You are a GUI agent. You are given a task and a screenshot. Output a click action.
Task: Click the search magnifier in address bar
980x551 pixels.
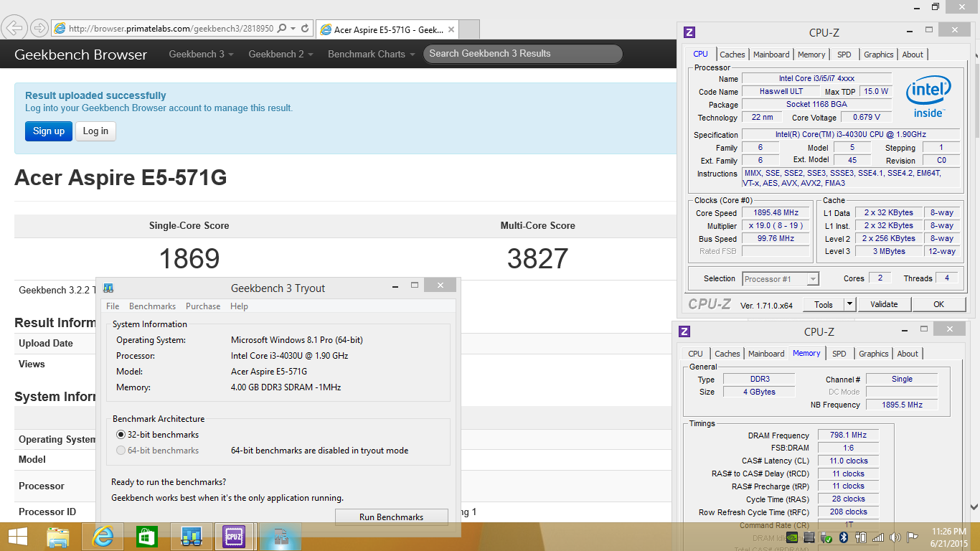click(x=281, y=29)
